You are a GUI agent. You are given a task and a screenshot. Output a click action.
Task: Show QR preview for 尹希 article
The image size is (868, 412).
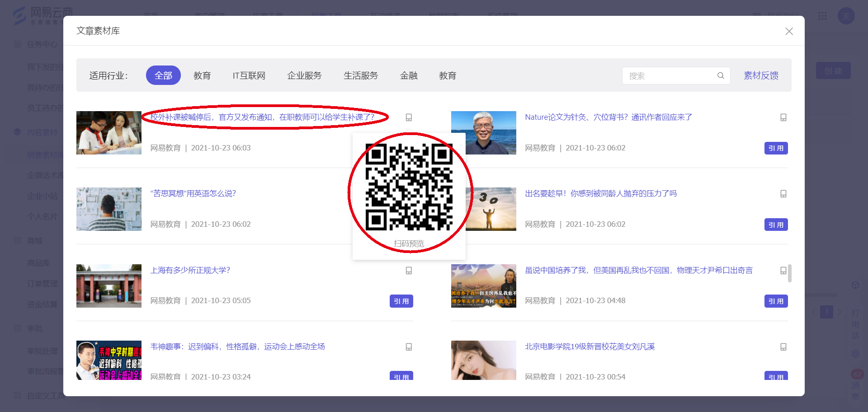pos(783,271)
